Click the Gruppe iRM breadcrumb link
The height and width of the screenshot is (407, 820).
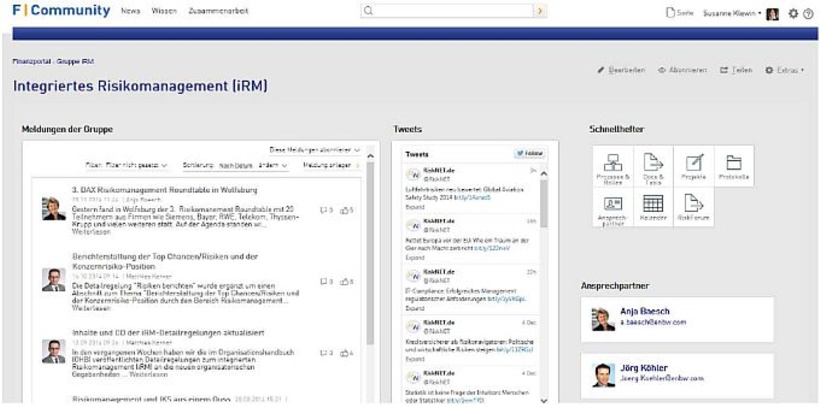click(x=75, y=61)
